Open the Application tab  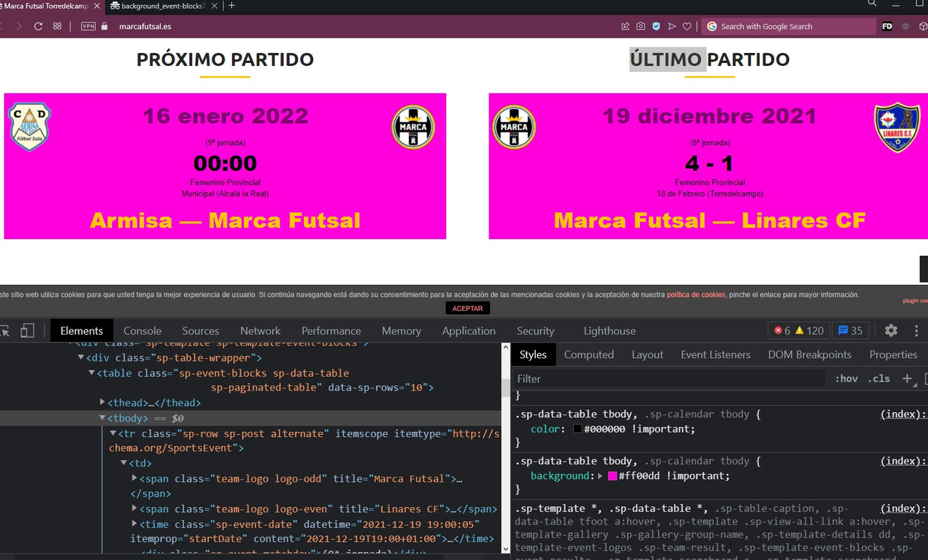[469, 331]
